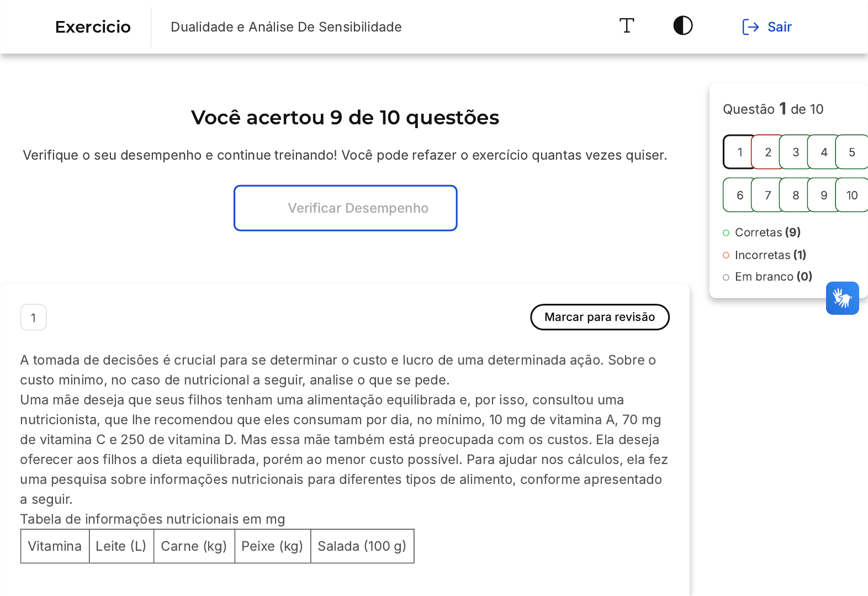Click the question number 1 badge
Screen dimensions: 868x596
point(34,318)
